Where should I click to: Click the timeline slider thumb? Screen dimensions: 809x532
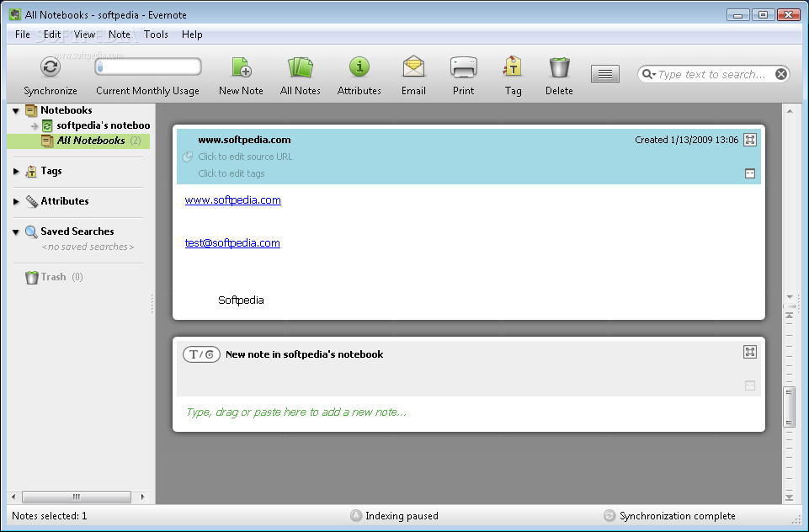(790, 407)
